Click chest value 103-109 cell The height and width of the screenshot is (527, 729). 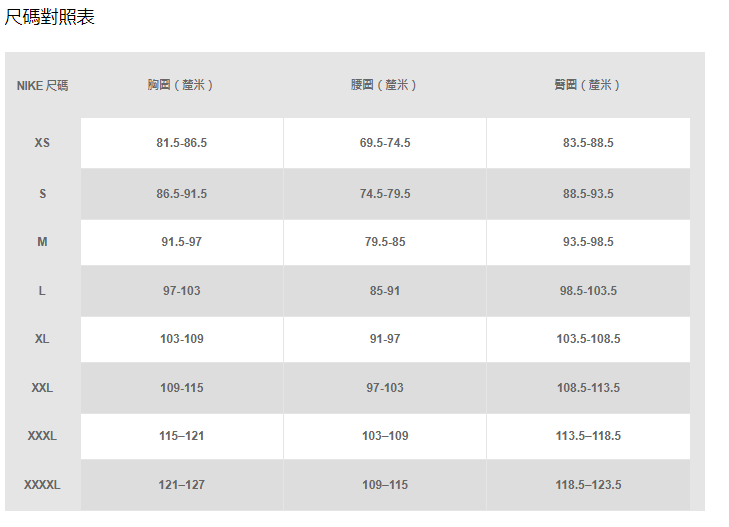pos(182,339)
